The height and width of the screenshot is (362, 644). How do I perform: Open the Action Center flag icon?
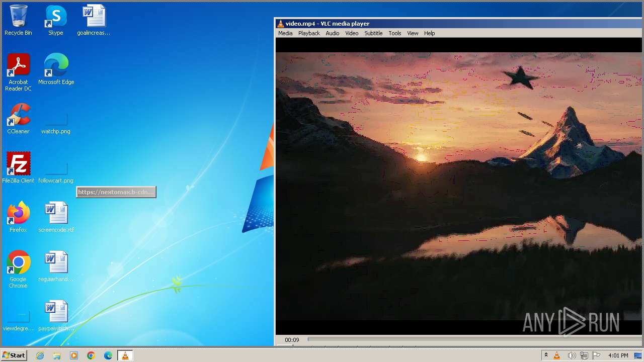597,355
